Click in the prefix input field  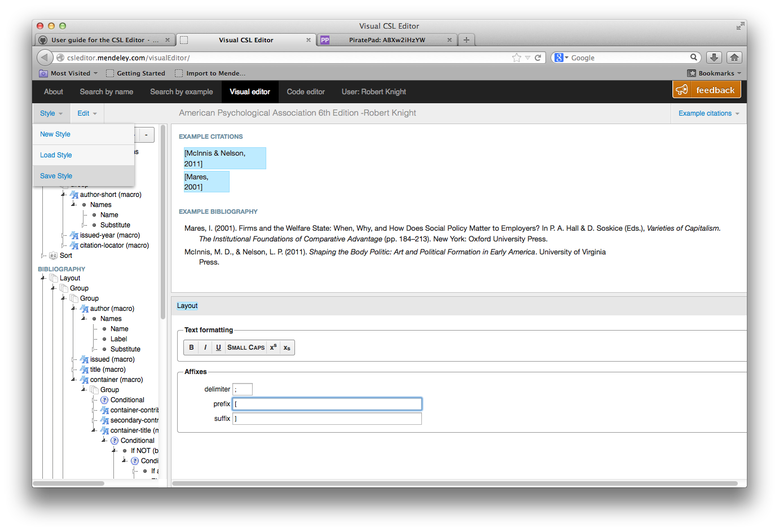[327, 404]
